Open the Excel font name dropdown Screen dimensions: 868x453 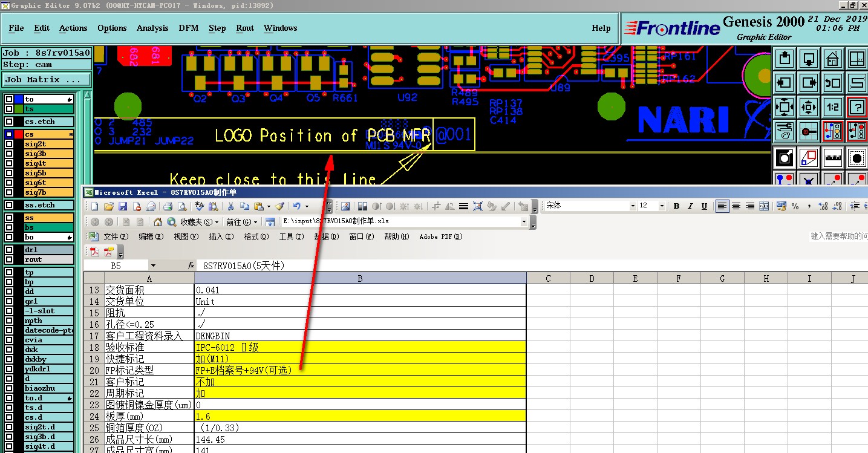[x=633, y=206]
